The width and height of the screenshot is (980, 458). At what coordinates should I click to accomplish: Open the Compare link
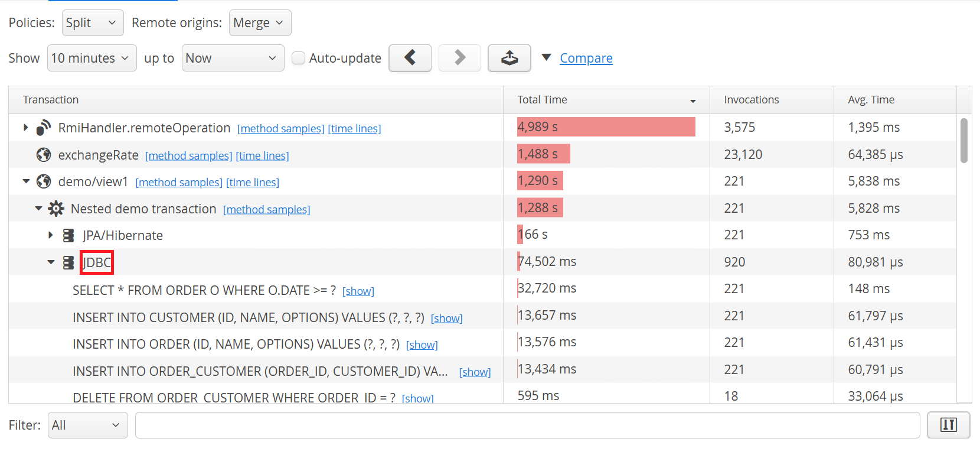pos(586,58)
